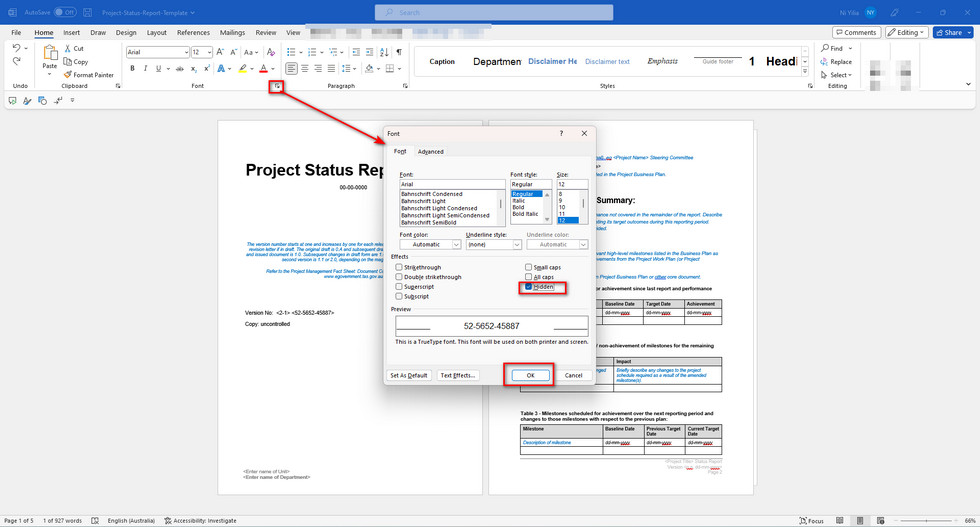Toggle the AutoSave switch
This screenshot has height=527, width=980.
coord(65,12)
